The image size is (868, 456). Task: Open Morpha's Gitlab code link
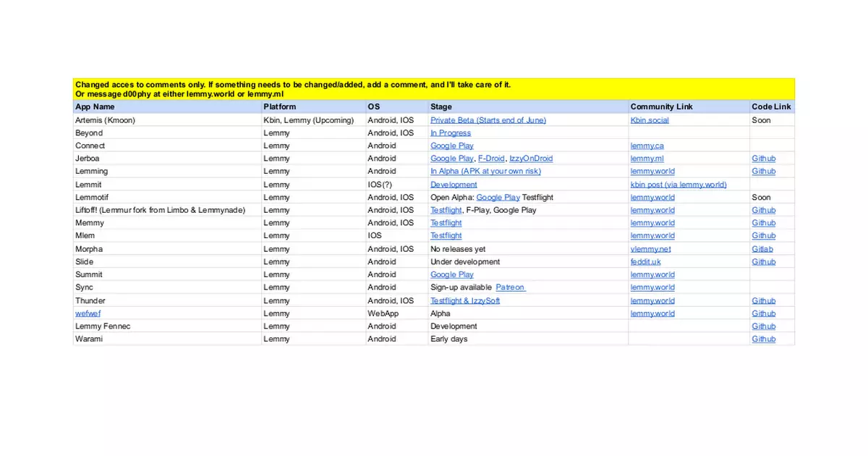pyautogui.click(x=762, y=249)
